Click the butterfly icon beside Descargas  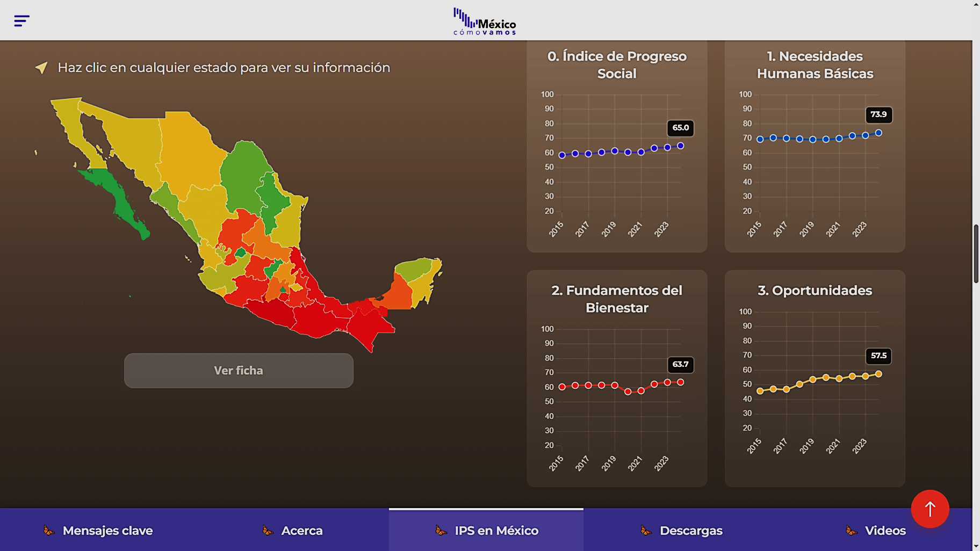(646, 531)
